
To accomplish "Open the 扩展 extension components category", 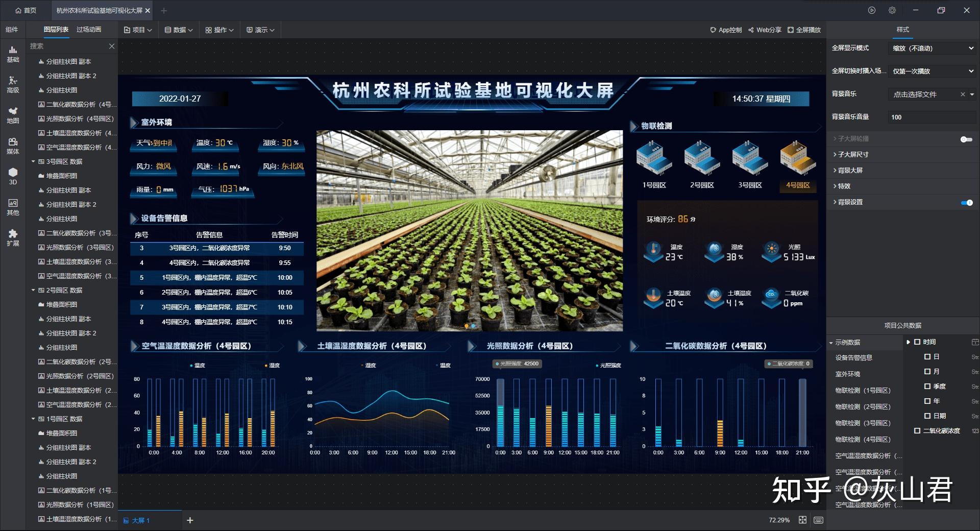I will 13,238.
